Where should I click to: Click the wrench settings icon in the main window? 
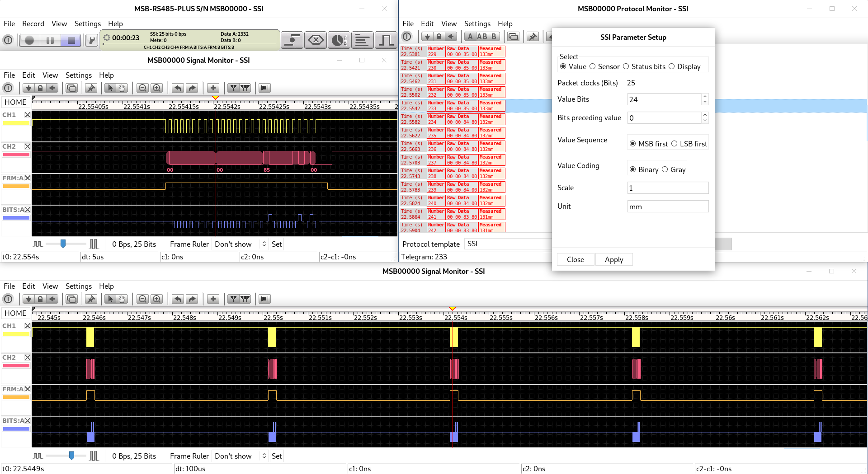(92, 41)
